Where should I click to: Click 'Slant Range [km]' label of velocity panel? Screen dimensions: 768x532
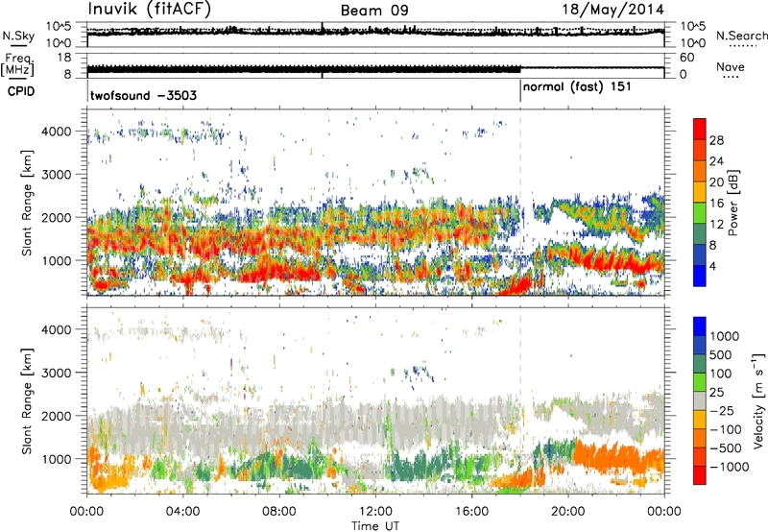(27, 400)
